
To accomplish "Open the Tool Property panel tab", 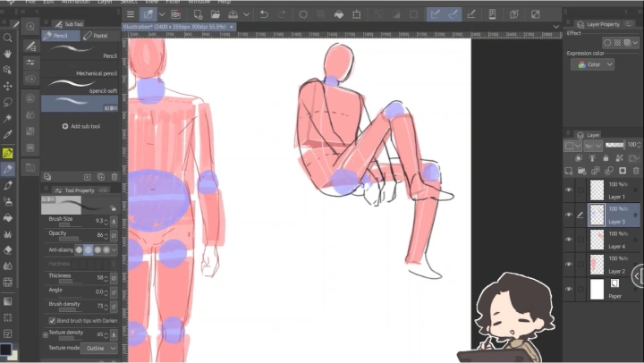I will coord(75,190).
